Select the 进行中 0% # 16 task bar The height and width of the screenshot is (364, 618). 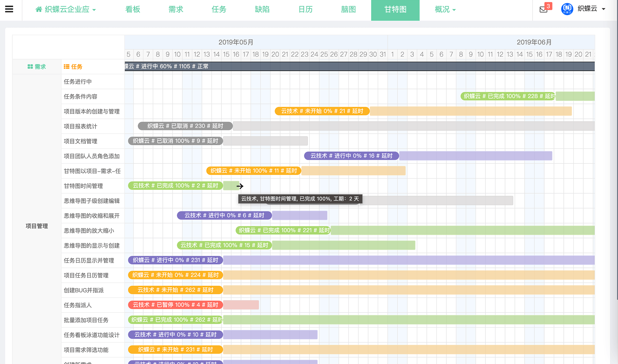tap(352, 156)
